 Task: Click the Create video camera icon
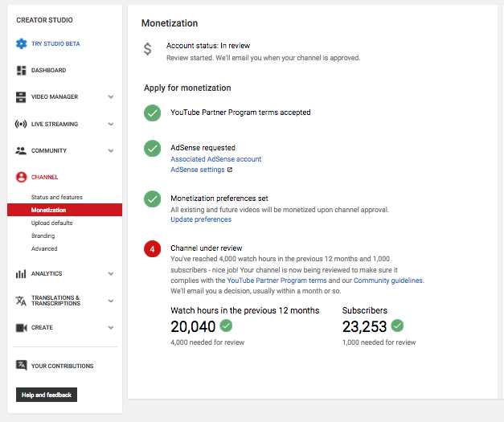click(x=21, y=328)
